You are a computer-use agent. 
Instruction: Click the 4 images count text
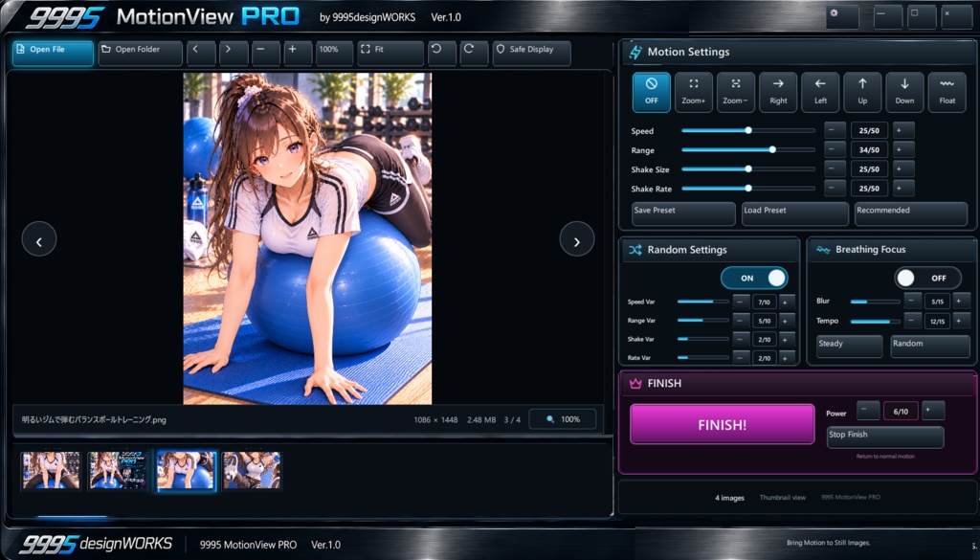tap(729, 498)
